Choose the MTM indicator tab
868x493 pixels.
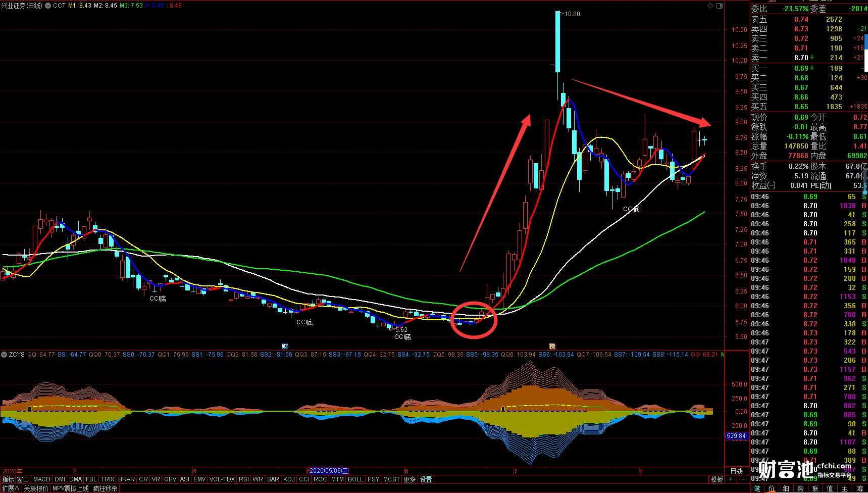coord(338,479)
